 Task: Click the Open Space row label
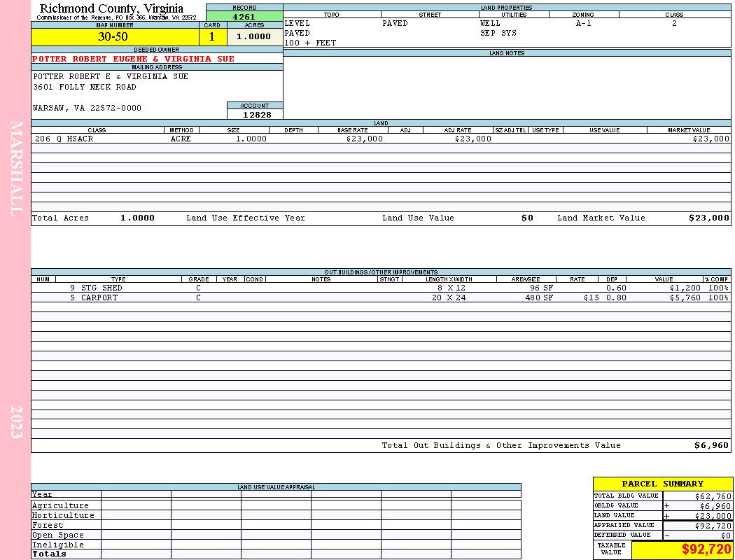tap(57, 535)
